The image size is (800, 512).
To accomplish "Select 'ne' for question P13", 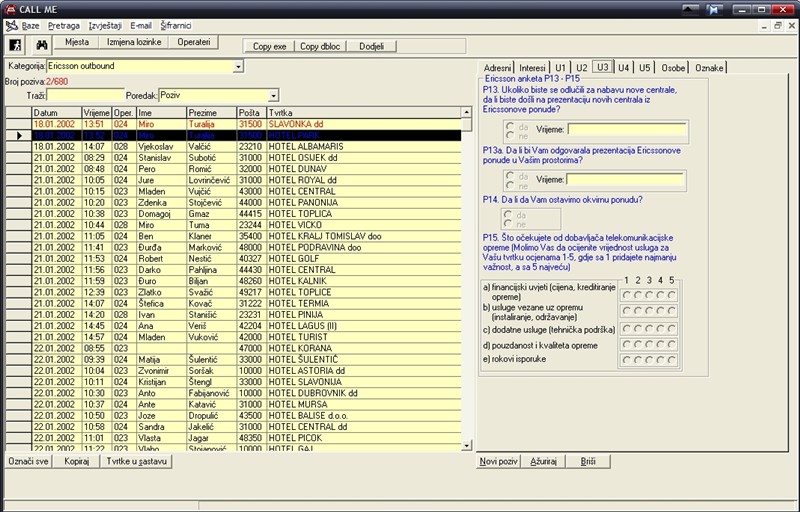I will (510, 135).
